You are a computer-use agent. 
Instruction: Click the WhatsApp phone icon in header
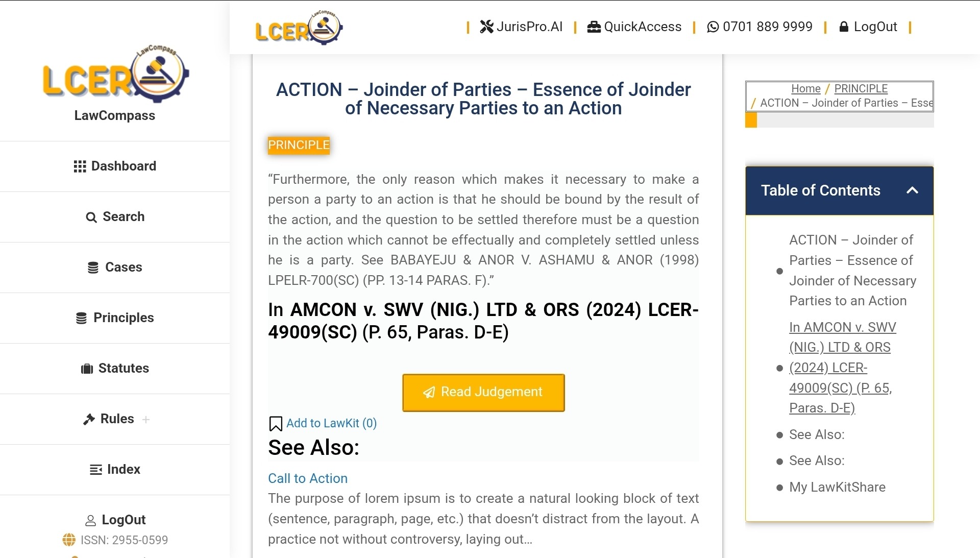[x=713, y=27]
